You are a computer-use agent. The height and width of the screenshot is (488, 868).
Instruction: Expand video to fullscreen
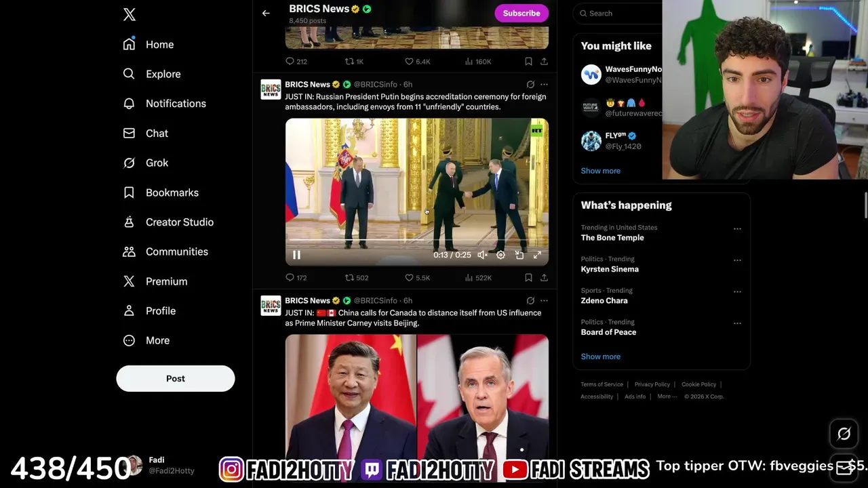[537, 255]
